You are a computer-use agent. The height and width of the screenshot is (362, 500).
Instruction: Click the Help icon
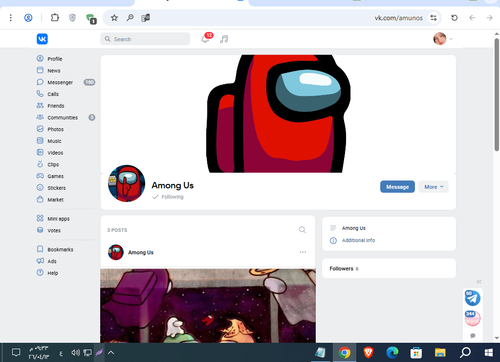coord(40,272)
